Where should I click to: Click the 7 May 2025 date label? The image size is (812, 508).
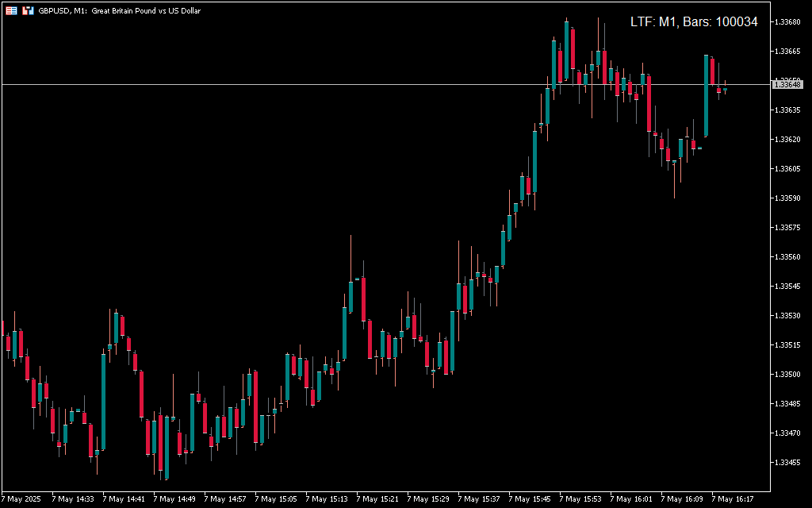coord(22,499)
